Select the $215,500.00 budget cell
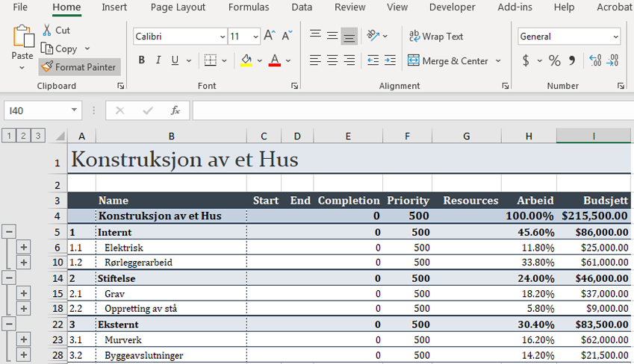634x364 pixels. (x=594, y=216)
